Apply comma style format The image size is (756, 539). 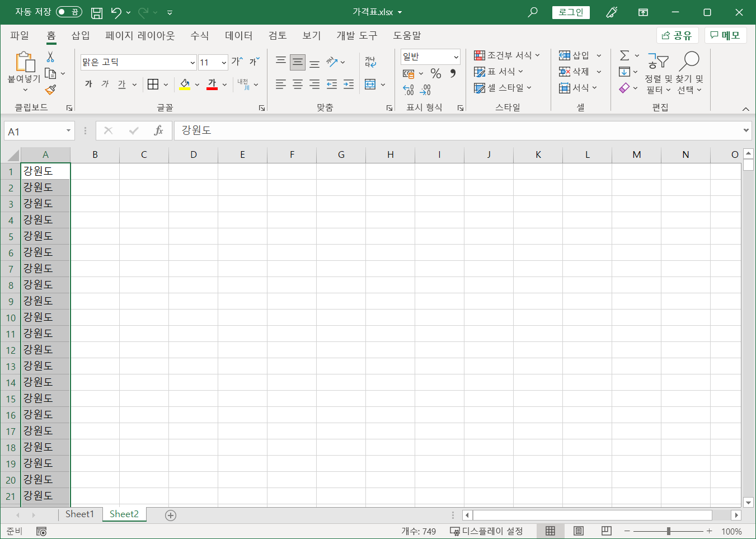pos(453,73)
